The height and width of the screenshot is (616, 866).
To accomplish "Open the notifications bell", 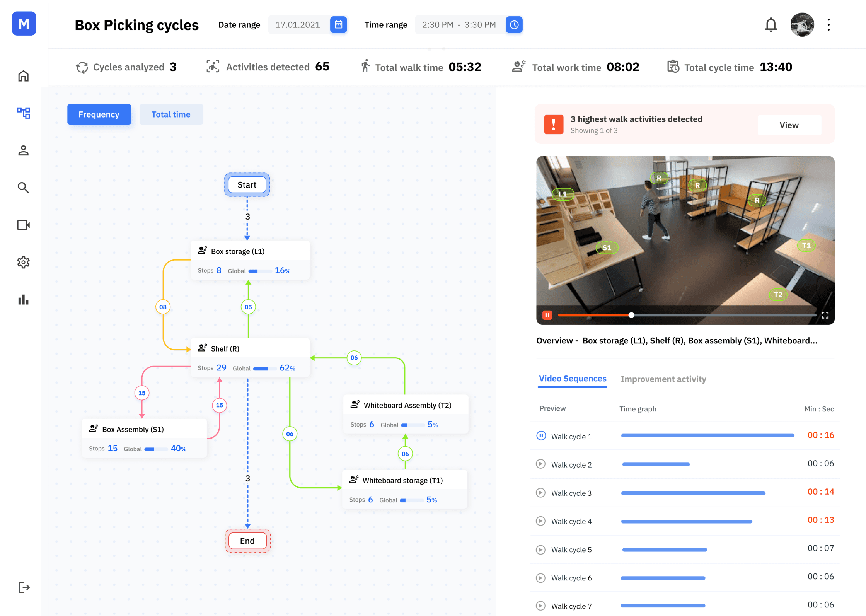I will coord(771,25).
